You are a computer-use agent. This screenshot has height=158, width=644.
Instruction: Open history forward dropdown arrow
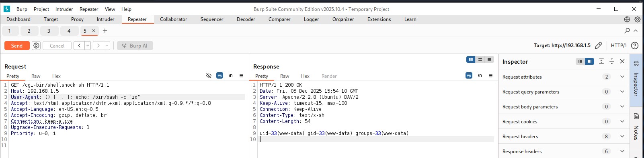107,46
